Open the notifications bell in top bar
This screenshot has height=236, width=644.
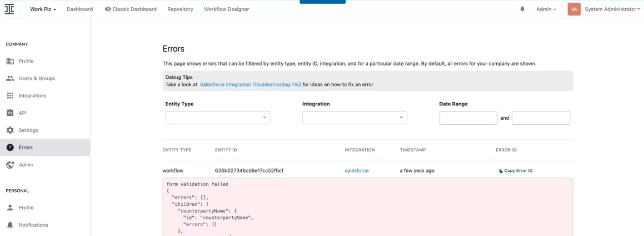[522, 9]
